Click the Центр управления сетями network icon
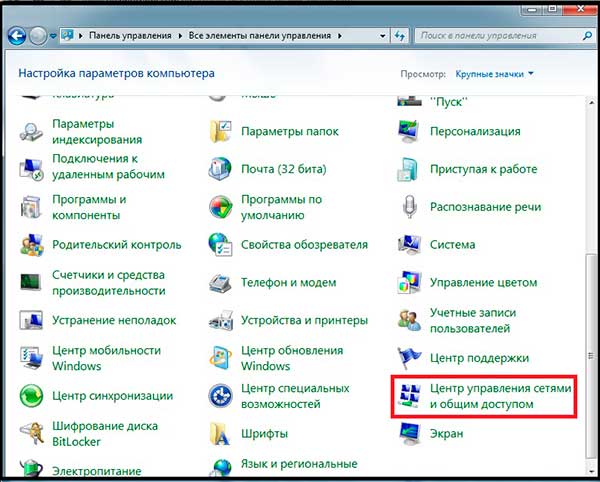This screenshot has width=600, height=482. click(x=409, y=396)
